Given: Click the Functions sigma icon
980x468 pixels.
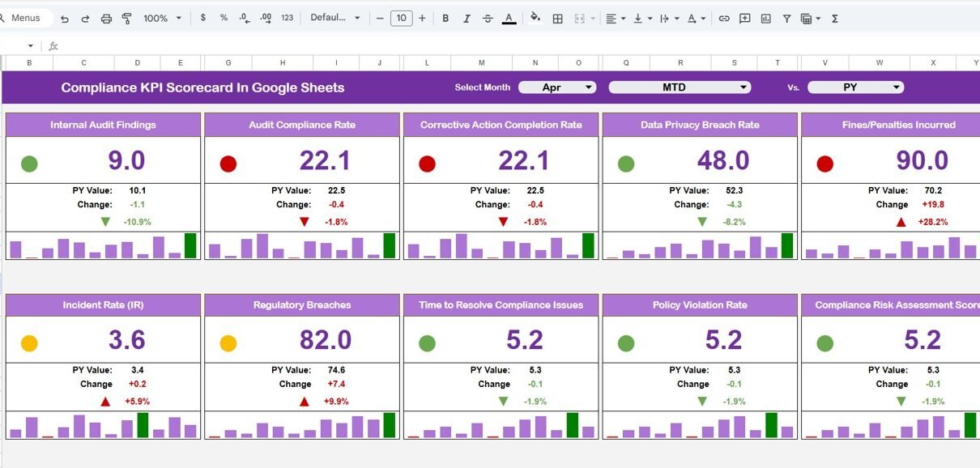Looking at the screenshot, I should (x=835, y=19).
